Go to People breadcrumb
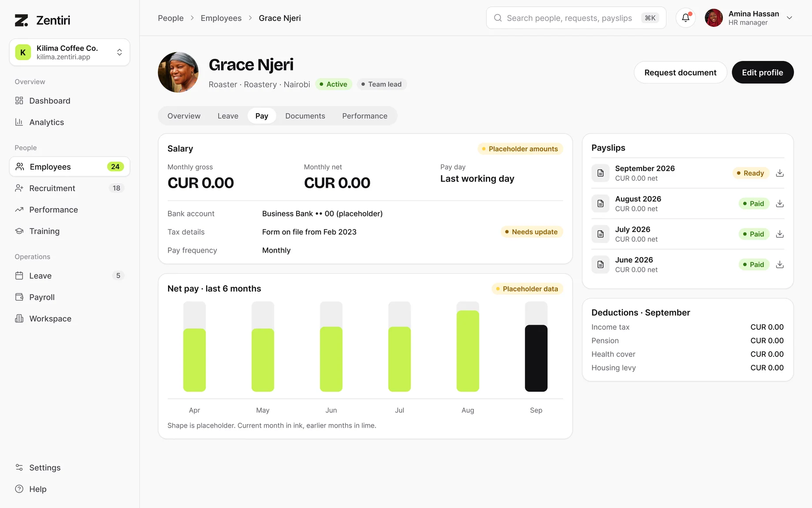The image size is (812, 508). click(x=171, y=18)
